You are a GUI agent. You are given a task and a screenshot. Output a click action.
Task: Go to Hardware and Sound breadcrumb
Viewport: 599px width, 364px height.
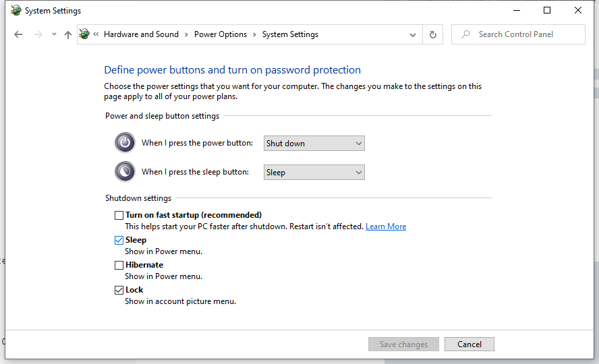(x=141, y=34)
